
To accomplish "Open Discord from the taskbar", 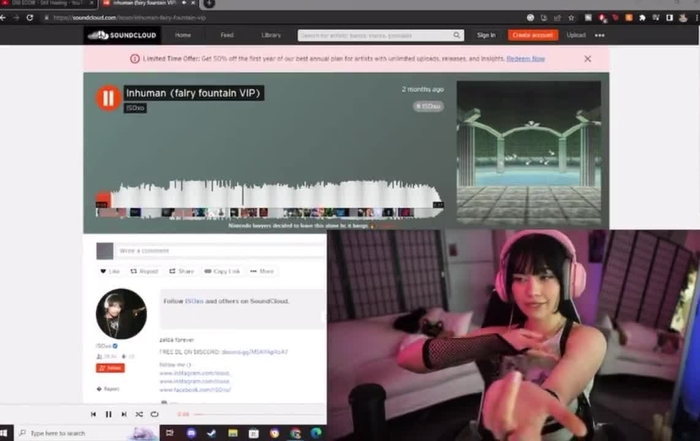I will [191, 433].
